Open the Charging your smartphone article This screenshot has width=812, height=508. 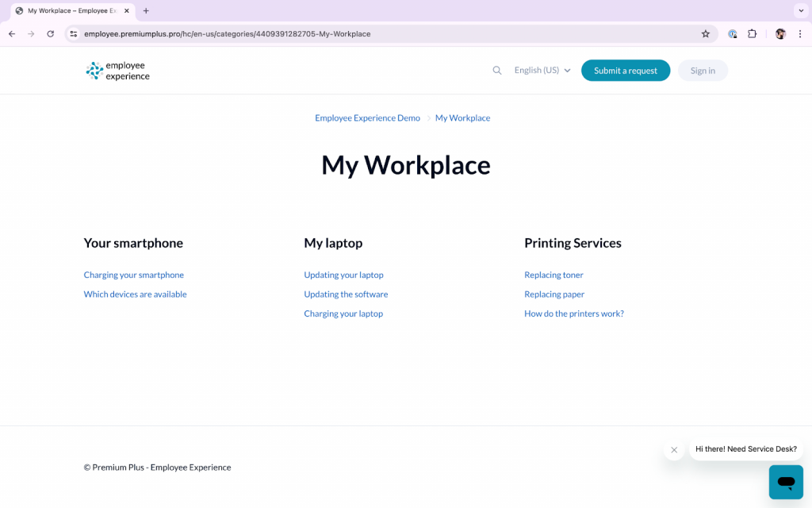[133, 275]
